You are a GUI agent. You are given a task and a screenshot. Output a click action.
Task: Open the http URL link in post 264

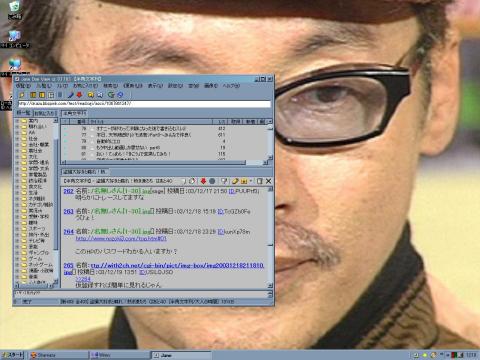(x=121, y=238)
